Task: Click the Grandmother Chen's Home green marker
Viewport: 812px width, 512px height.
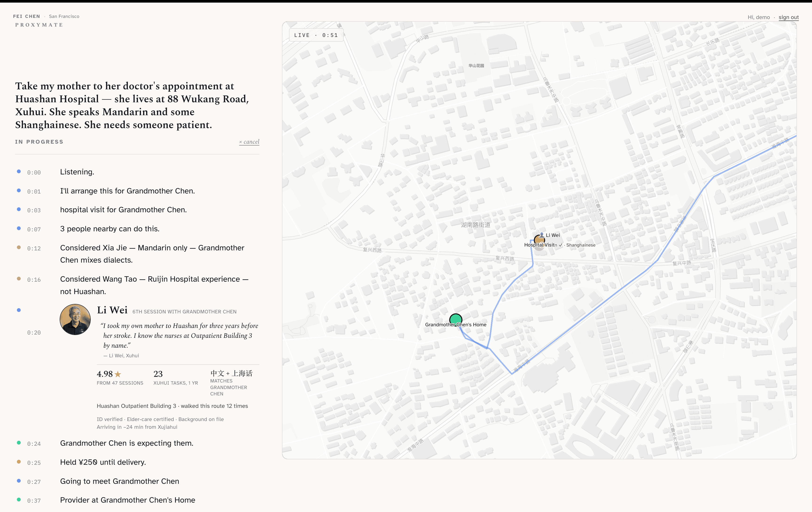Action: (x=456, y=319)
